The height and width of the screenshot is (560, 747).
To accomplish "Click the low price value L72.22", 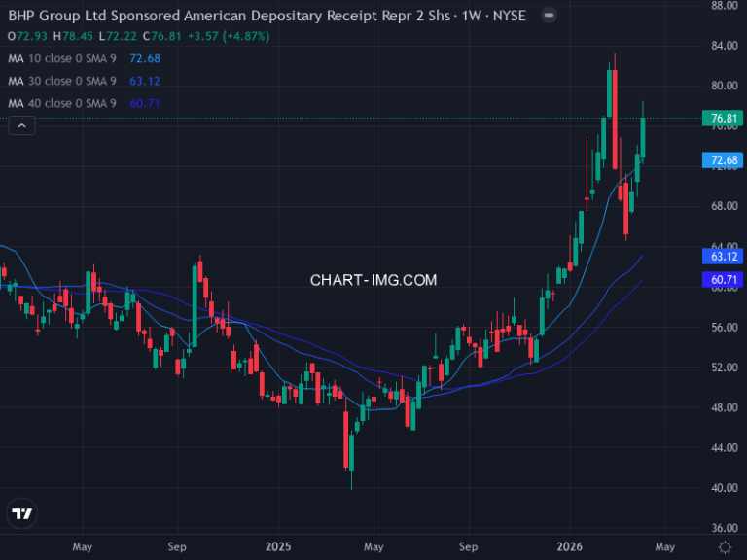I will point(118,36).
